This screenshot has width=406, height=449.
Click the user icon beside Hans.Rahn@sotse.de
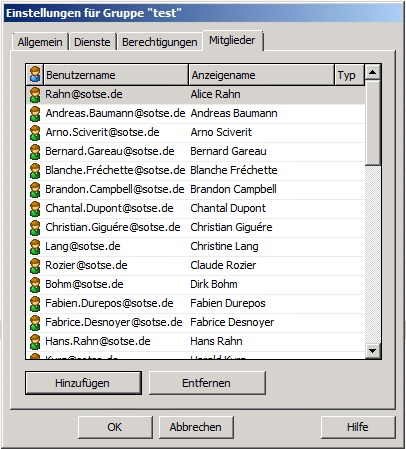point(35,342)
